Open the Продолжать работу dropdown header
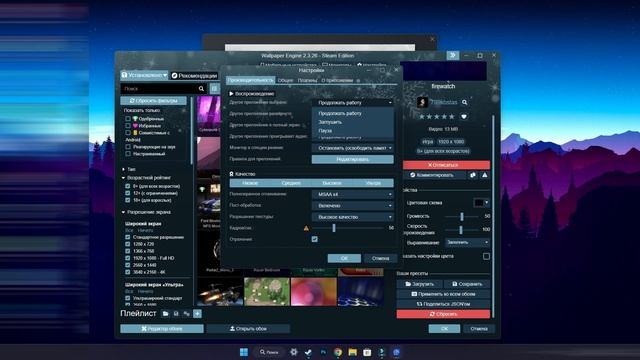Viewport: 640px width, 360px height. 353,103
